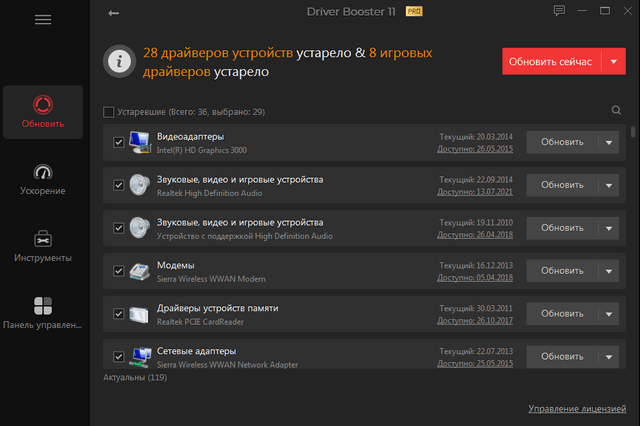Expand update options for Sierra WWAN Modem
This screenshot has width=640, height=426.
[x=609, y=271]
